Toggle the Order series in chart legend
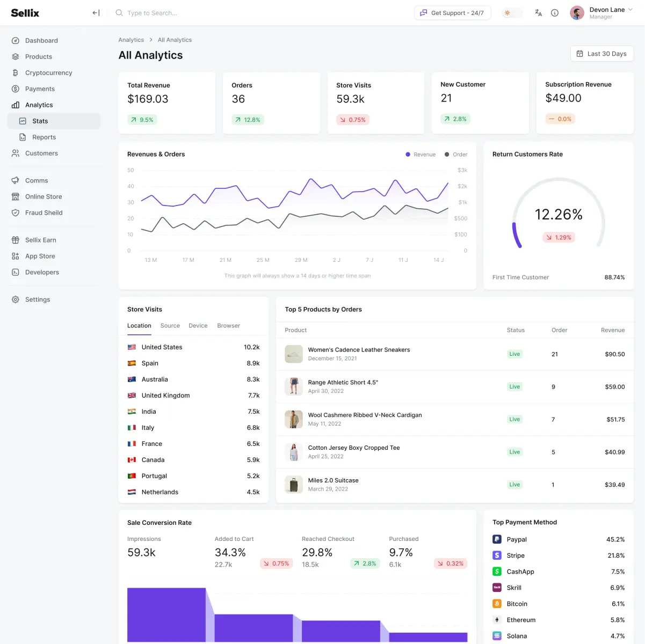The image size is (645, 644). coord(456,155)
